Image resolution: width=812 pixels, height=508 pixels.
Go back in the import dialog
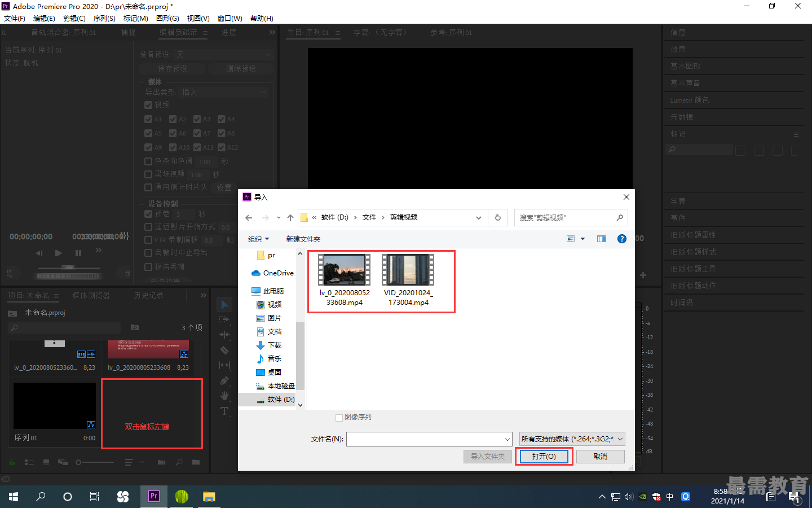click(x=249, y=217)
